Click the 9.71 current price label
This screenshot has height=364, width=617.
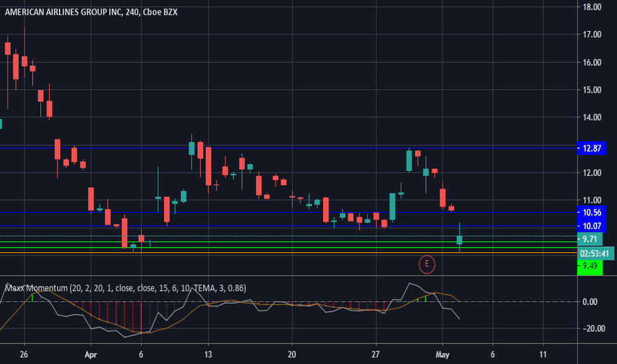(589, 240)
